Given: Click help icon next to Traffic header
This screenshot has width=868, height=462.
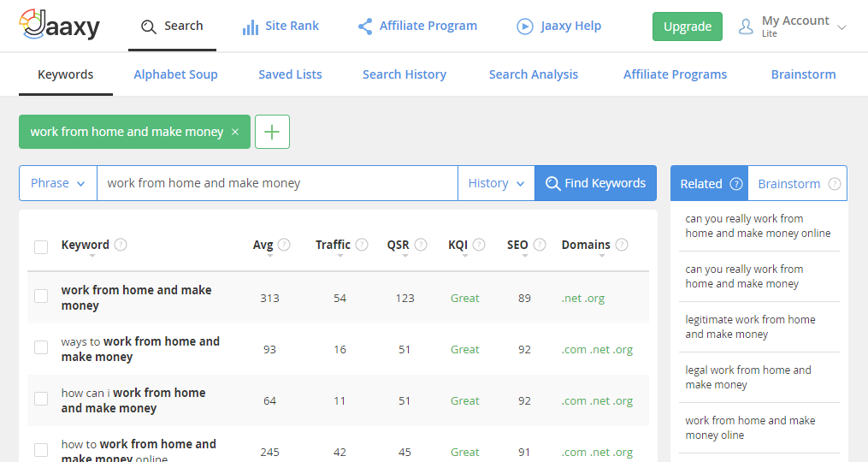Looking at the screenshot, I should [362, 245].
